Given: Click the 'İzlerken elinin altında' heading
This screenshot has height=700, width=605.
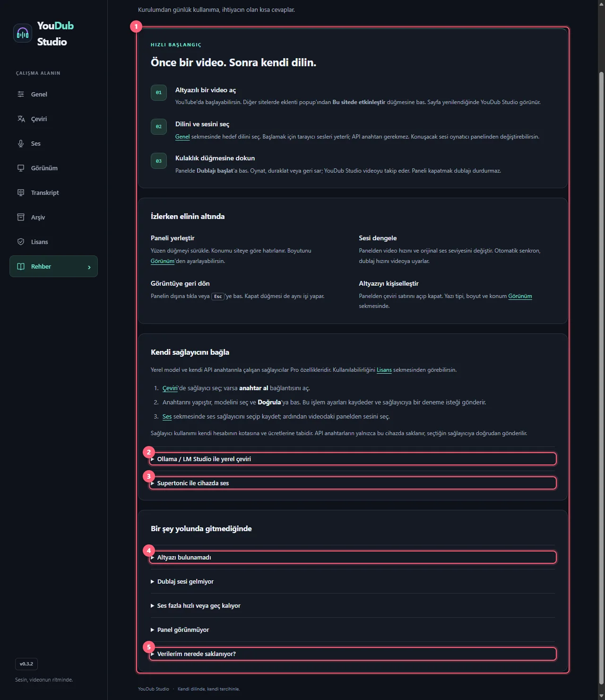Looking at the screenshot, I should pyautogui.click(x=188, y=216).
